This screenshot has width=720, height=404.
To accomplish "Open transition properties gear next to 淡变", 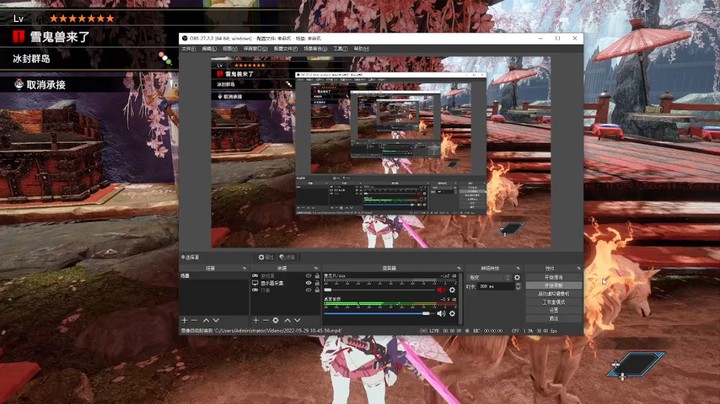I will pyautogui.click(x=517, y=278).
